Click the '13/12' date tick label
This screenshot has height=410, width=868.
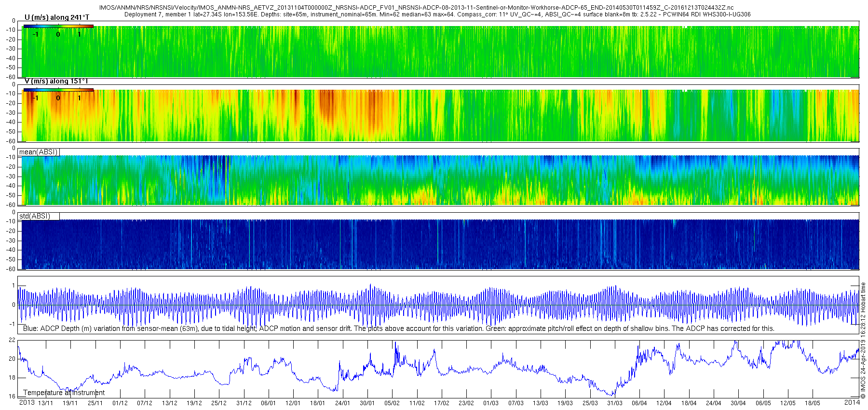170,403
